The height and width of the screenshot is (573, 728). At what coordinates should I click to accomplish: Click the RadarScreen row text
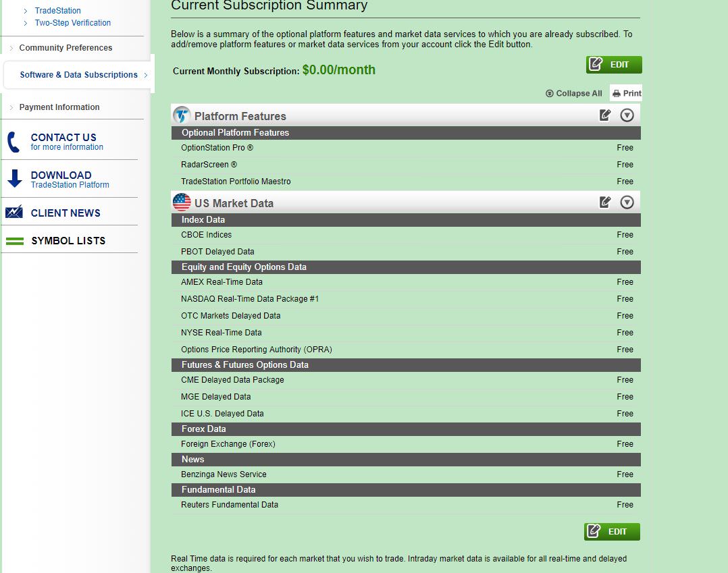tap(209, 164)
